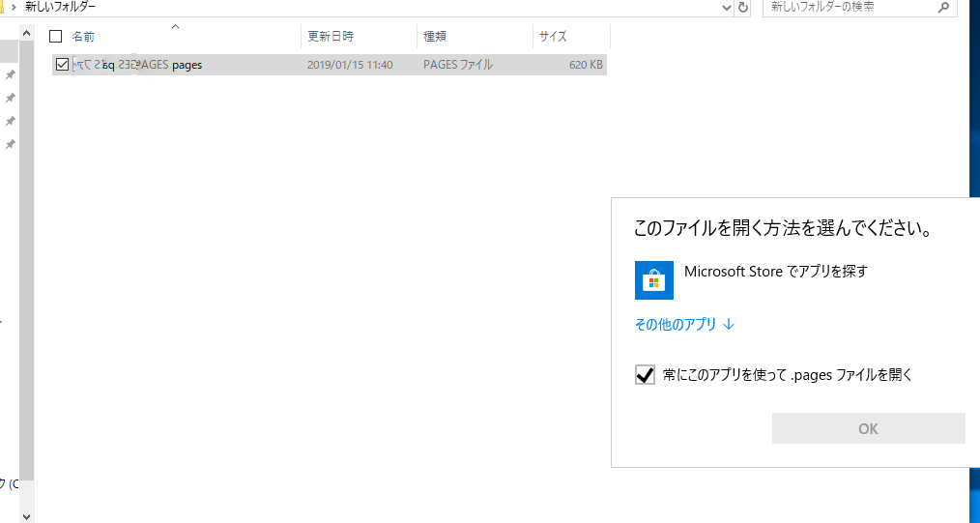980x523 pixels.
Task: Click the topmost pin icon in the navigation pane
Action: (11, 74)
